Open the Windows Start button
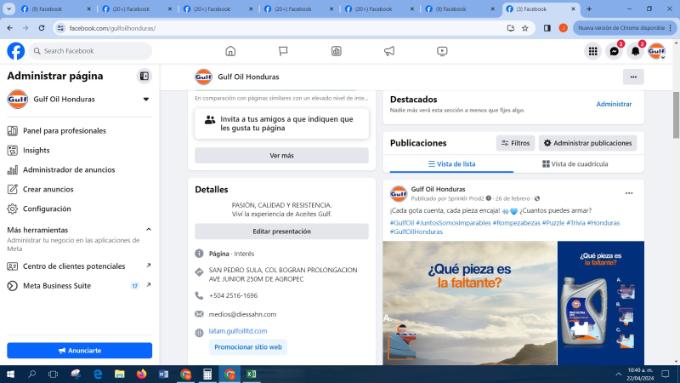680x383 pixels. coord(10,374)
